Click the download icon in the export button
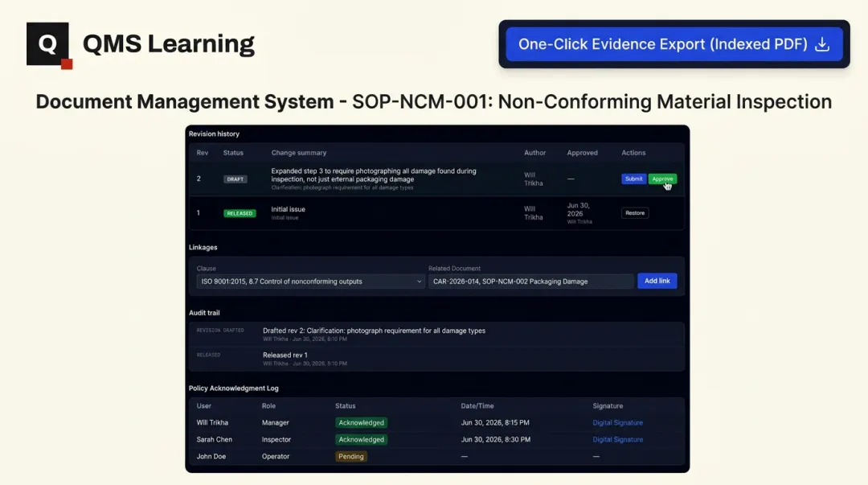The image size is (868, 485). tap(822, 44)
